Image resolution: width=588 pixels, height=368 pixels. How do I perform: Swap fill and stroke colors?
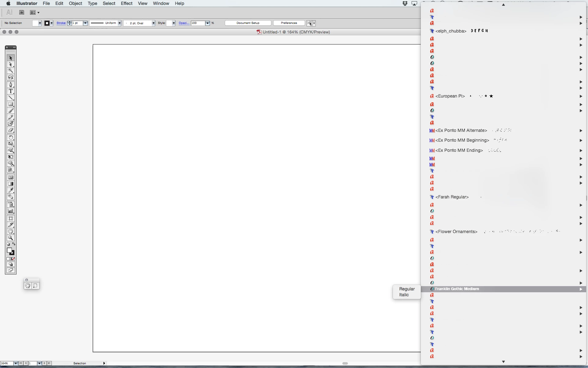(14, 244)
